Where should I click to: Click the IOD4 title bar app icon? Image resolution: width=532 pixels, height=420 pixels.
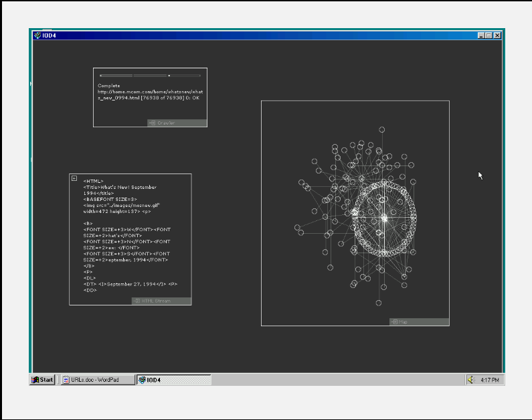(x=37, y=35)
